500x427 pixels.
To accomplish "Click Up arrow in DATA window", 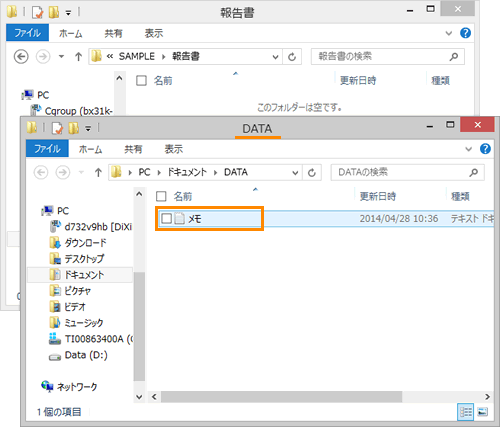I will pos(98,172).
